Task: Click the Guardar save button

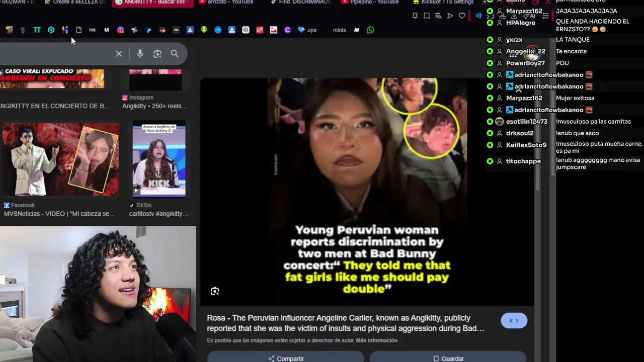Action: click(x=448, y=358)
